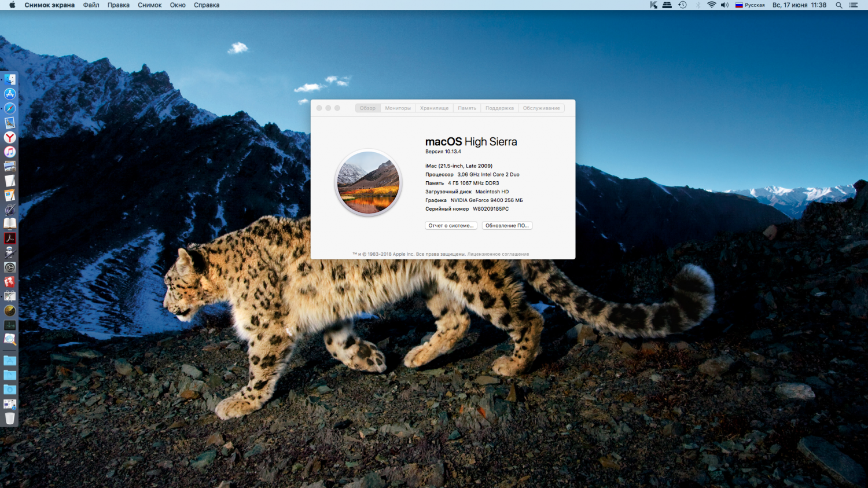Click the volume speaker icon

[x=724, y=5]
